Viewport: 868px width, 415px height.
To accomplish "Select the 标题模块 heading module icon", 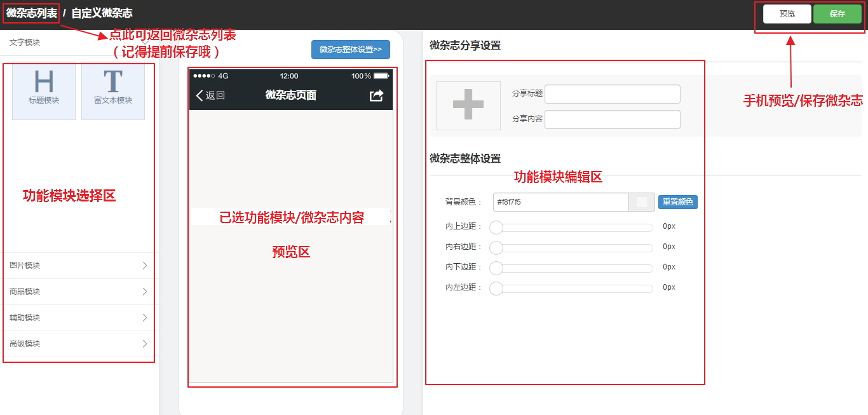I will click(44, 90).
